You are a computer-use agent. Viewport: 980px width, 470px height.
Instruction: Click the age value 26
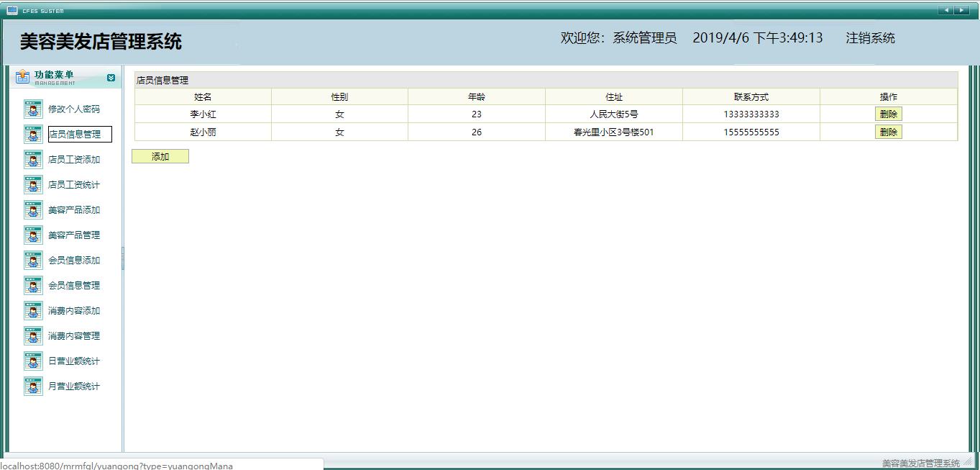click(x=477, y=132)
